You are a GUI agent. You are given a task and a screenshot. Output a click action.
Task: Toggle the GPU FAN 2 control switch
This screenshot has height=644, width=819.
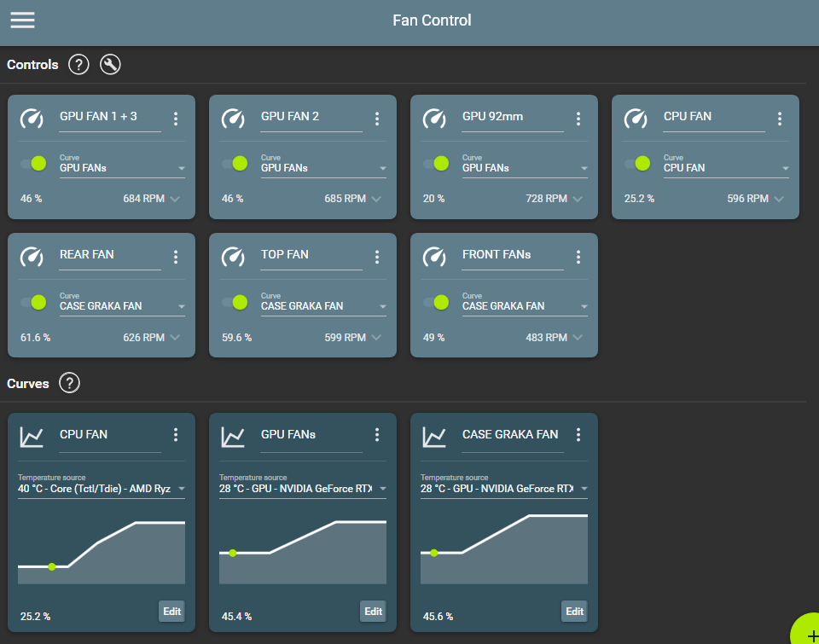pyautogui.click(x=235, y=164)
